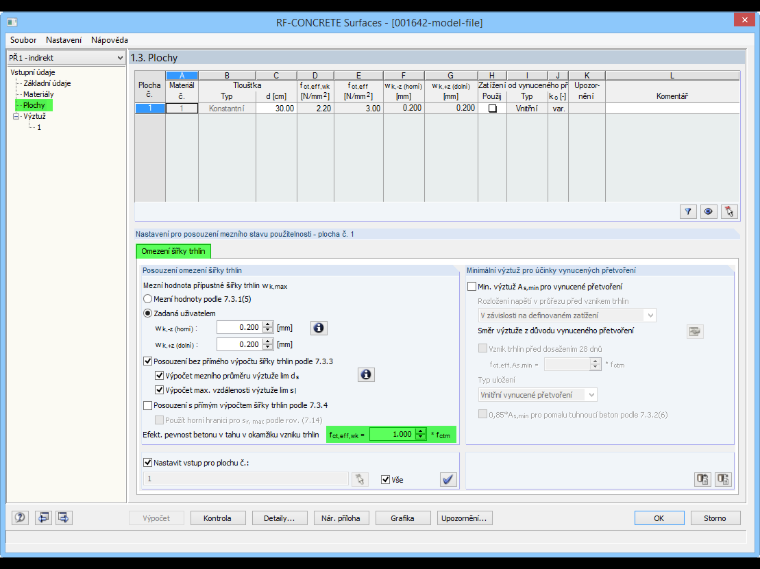Image resolution: width=760 pixels, height=569 pixels.
Task: Click the Grafika button
Action: (x=402, y=518)
